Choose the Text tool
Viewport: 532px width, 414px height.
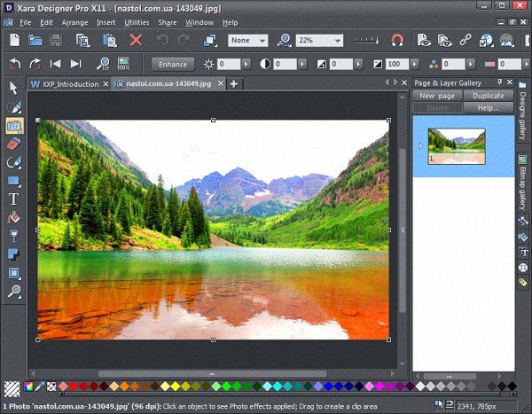pyautogui.click(x=13, y=199)
